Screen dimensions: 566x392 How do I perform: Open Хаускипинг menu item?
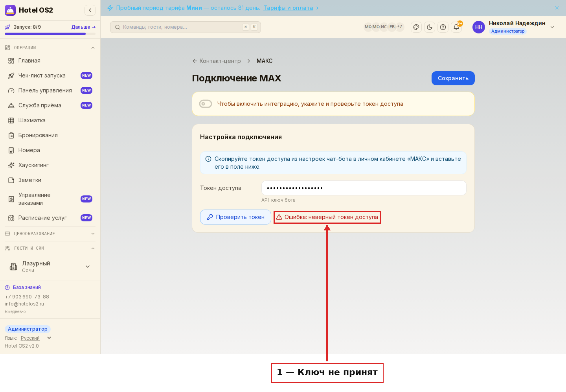[x=50, y=165]
